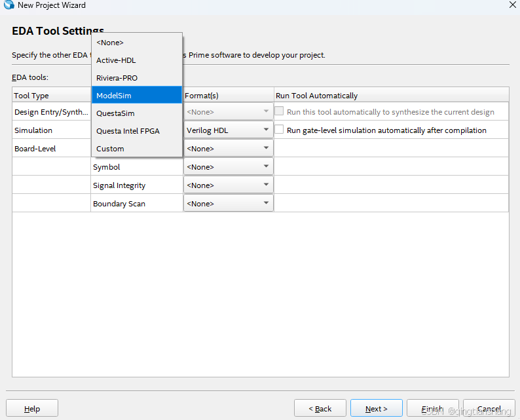Open the Verilog HDL format dropdown
The width and height of the screenshot is (520, 420).
click(x=228, y=130)
